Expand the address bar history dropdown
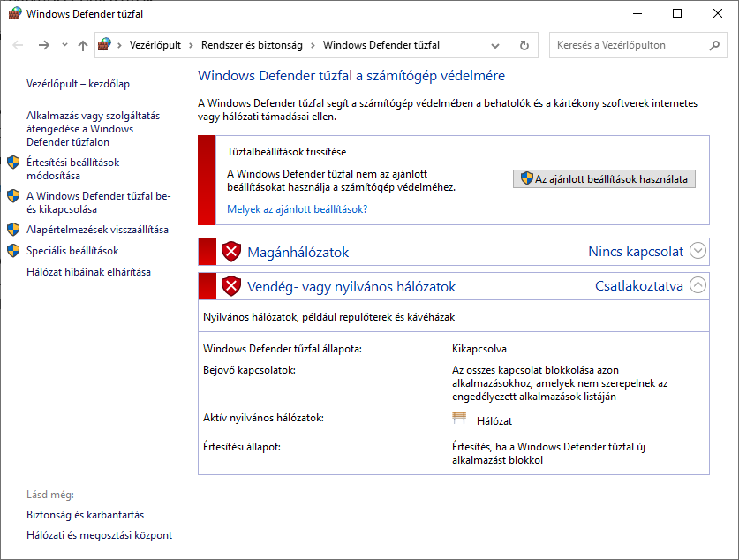739x560 pixels. pyautogui.click(x=495, y=46)
